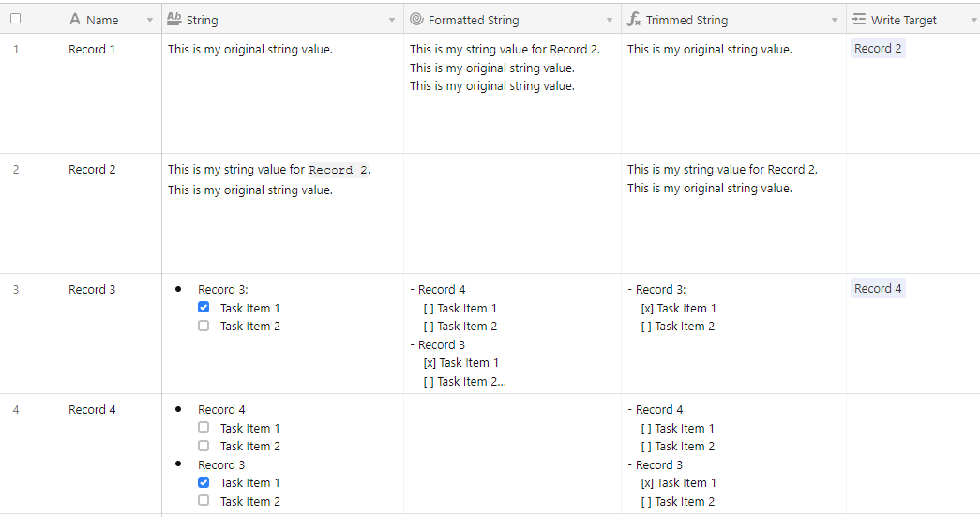This screenshot has width=980, height=517.
Task: Click the String field long-text icon
Action: (x=174, y=20)
